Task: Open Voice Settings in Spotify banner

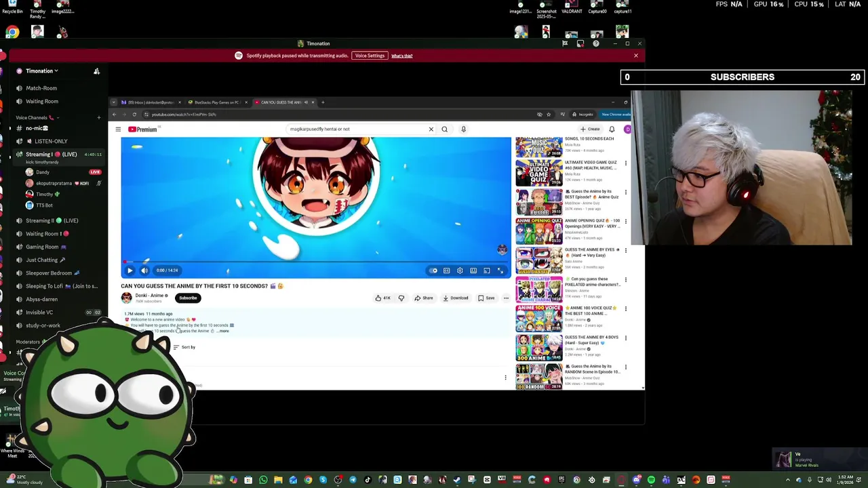Action: click(x=370, y=56)
